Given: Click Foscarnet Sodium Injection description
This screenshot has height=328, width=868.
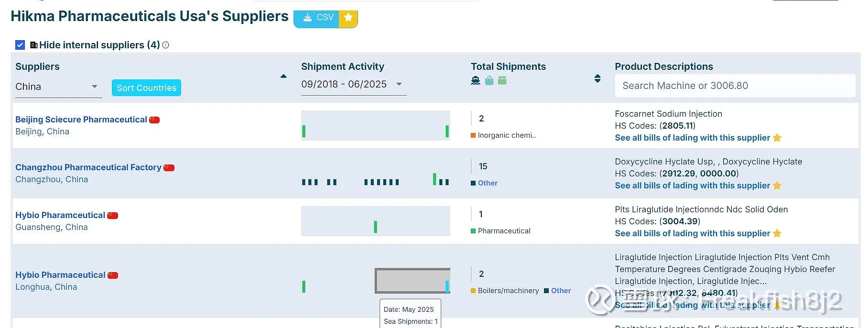Looking at the screenshot, I should point(668,114).
